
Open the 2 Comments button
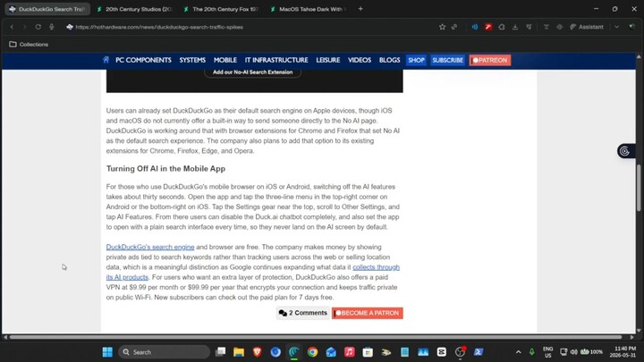tap(302, 313)
